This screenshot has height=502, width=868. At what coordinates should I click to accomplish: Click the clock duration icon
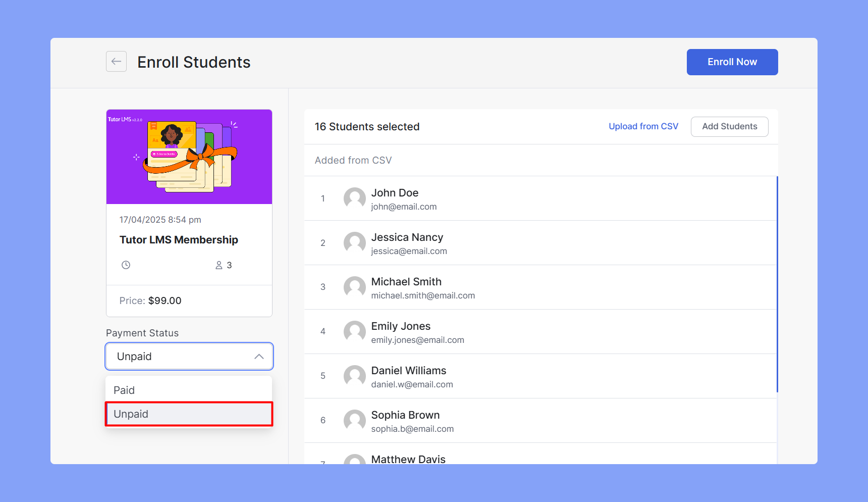126,265
